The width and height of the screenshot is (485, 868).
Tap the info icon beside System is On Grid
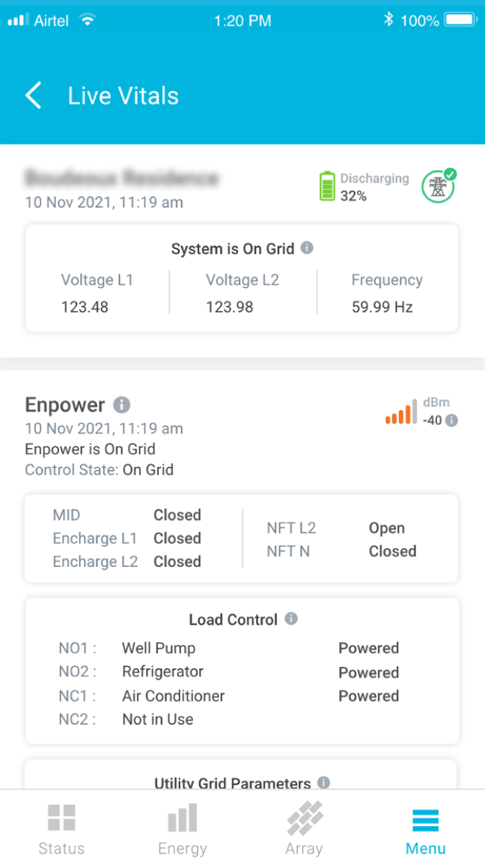307,248
